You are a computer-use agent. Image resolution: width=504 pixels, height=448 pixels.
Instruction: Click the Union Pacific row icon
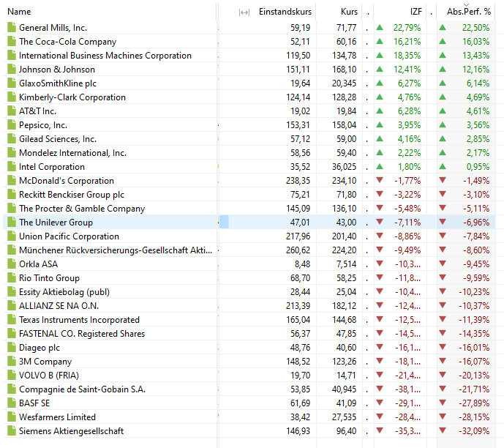(12, 236)
